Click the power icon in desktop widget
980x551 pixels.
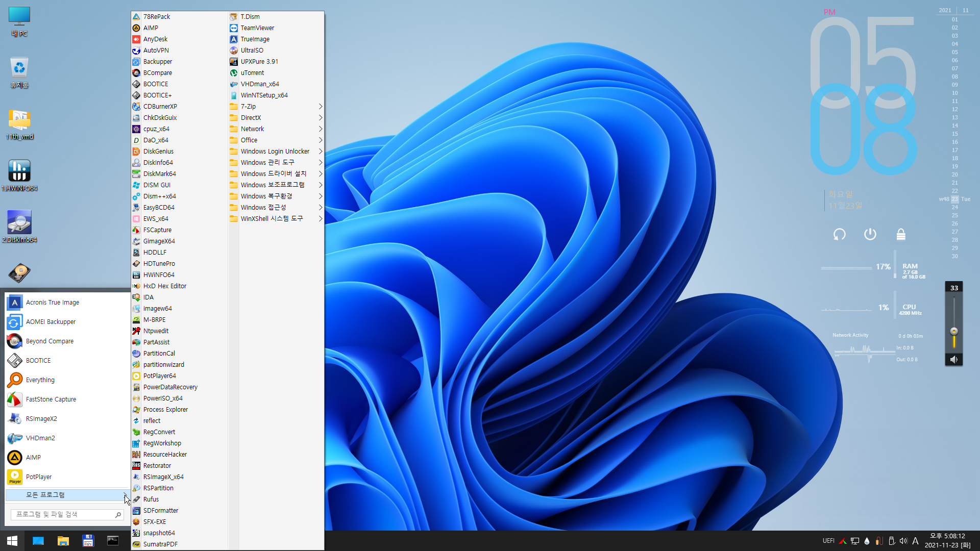pyautogui.click(x=870, y=234)
